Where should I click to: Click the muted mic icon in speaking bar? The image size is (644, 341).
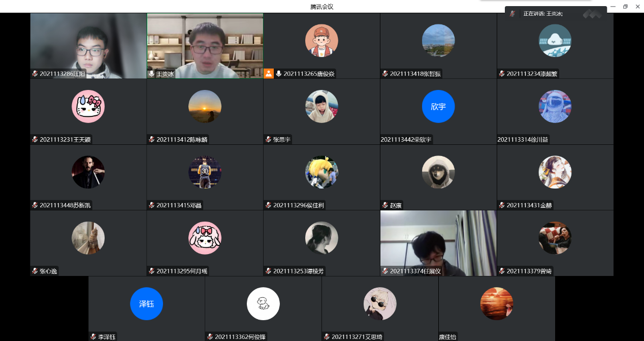[513, 14]
